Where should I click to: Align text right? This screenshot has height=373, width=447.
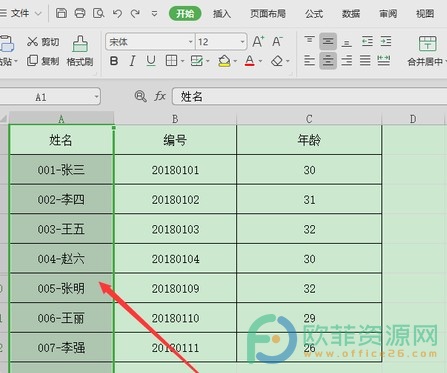[347, 61]
